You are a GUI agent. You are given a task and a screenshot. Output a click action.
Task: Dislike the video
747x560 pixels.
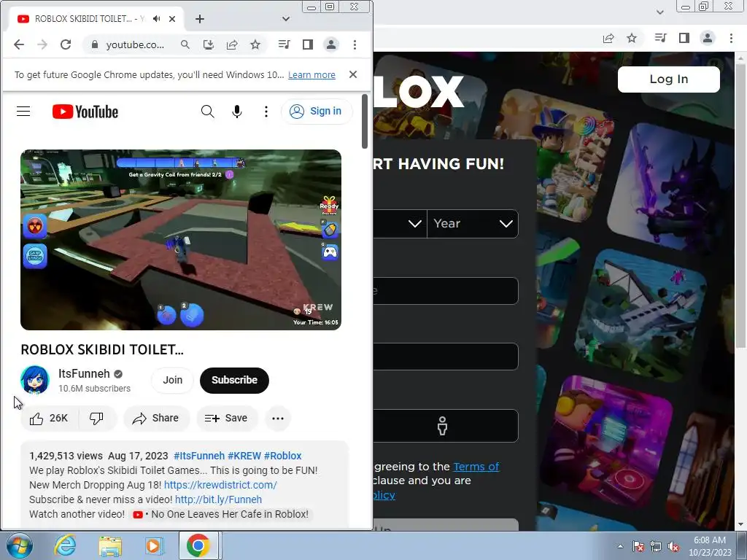pos(97,418)
